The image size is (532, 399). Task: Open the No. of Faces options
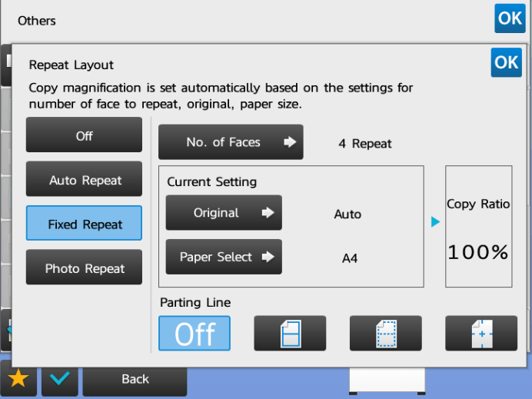231,141
